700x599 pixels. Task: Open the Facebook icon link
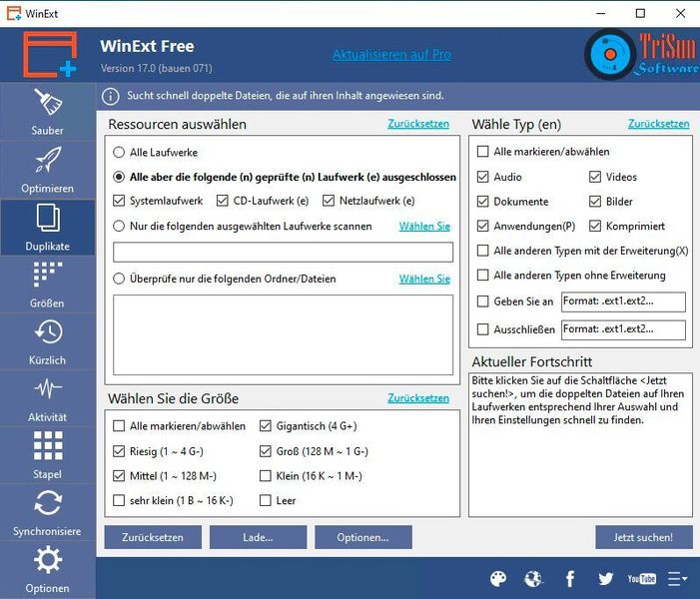[570, 579]
